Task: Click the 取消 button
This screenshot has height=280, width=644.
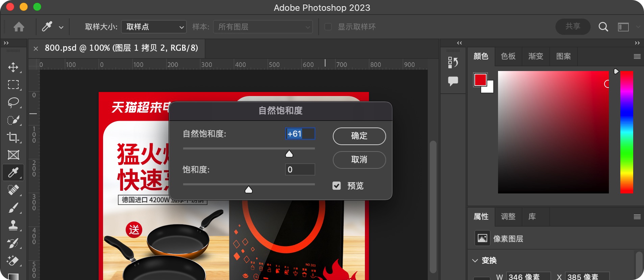Action: coord(359,160)
